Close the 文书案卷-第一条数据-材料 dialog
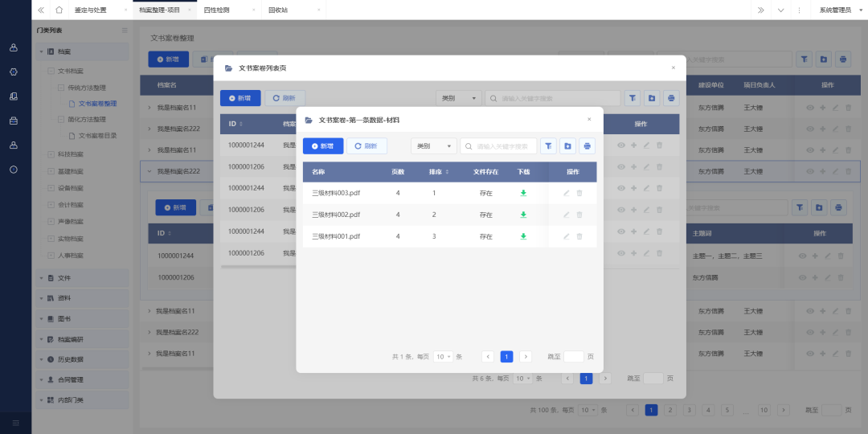Screen dimensions: 868x434 pos(588,119)
